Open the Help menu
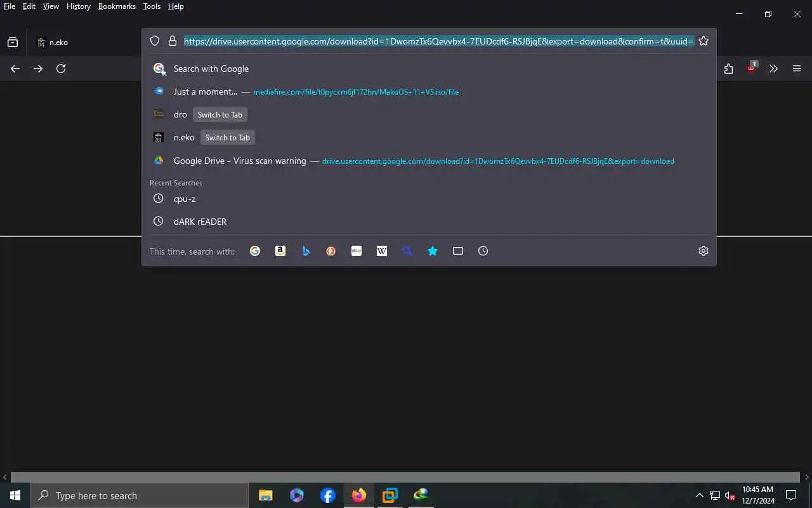 click(176, 6)
